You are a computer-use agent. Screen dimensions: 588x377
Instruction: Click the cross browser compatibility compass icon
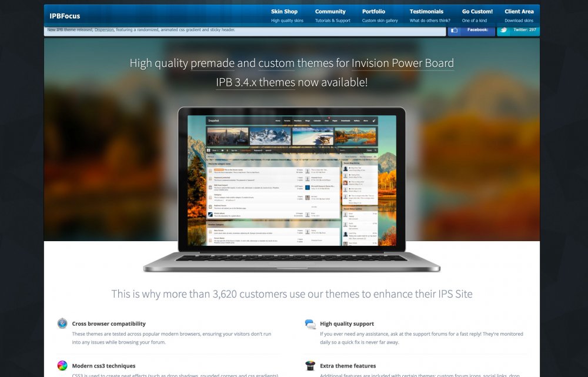point(62,323)
